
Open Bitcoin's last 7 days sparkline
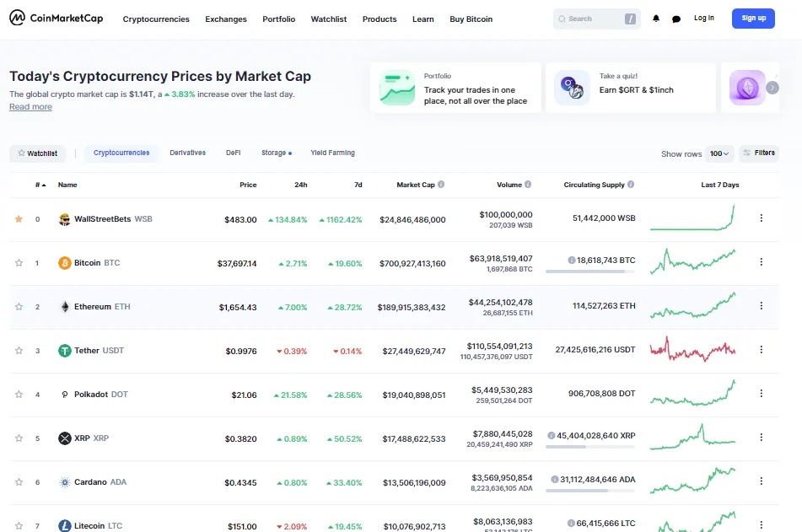coord(693,261)
